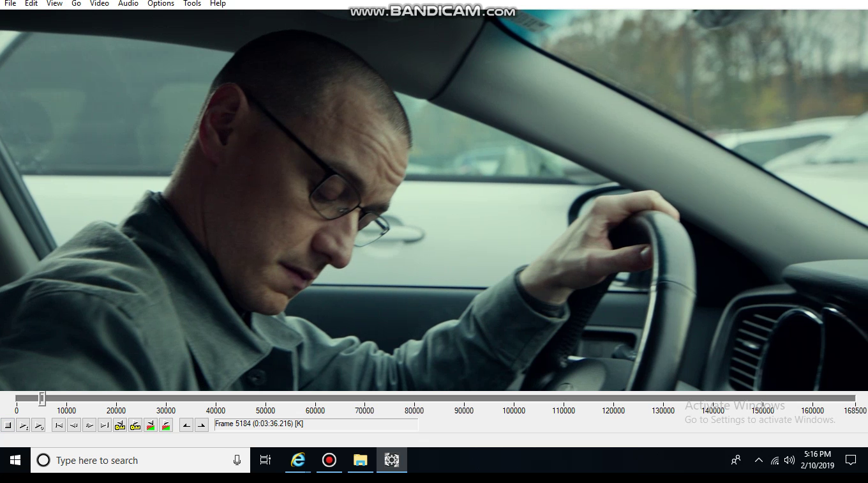Open the Options menu
868x483 pixels.
pos(161,3)
